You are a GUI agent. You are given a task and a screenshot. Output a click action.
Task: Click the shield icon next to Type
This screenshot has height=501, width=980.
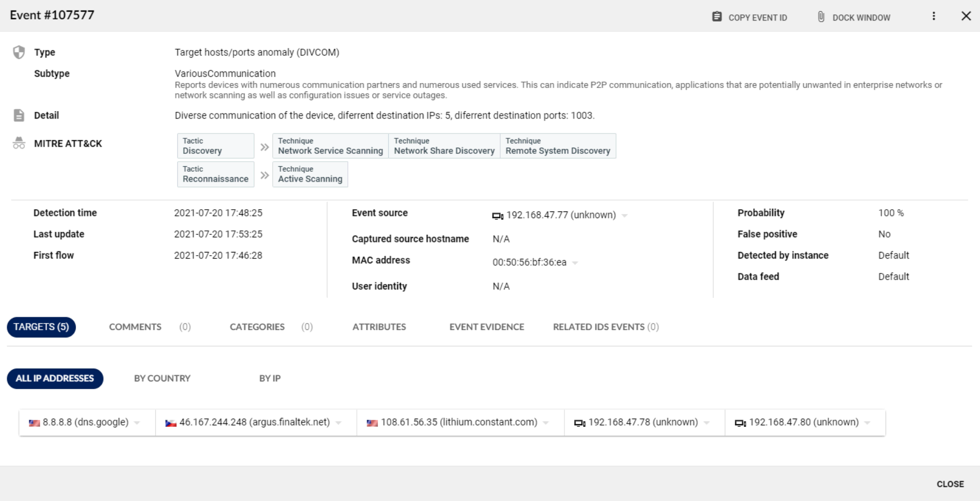pos(19,52)
